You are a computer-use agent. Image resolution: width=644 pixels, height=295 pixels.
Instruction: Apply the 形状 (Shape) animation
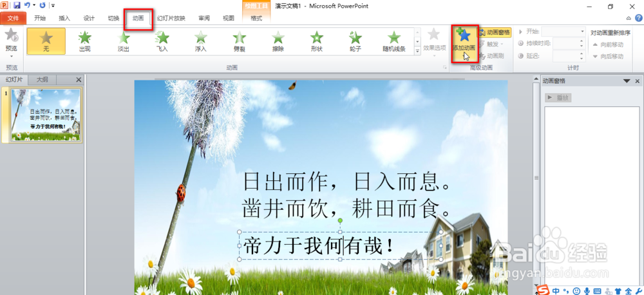[316, 41]
